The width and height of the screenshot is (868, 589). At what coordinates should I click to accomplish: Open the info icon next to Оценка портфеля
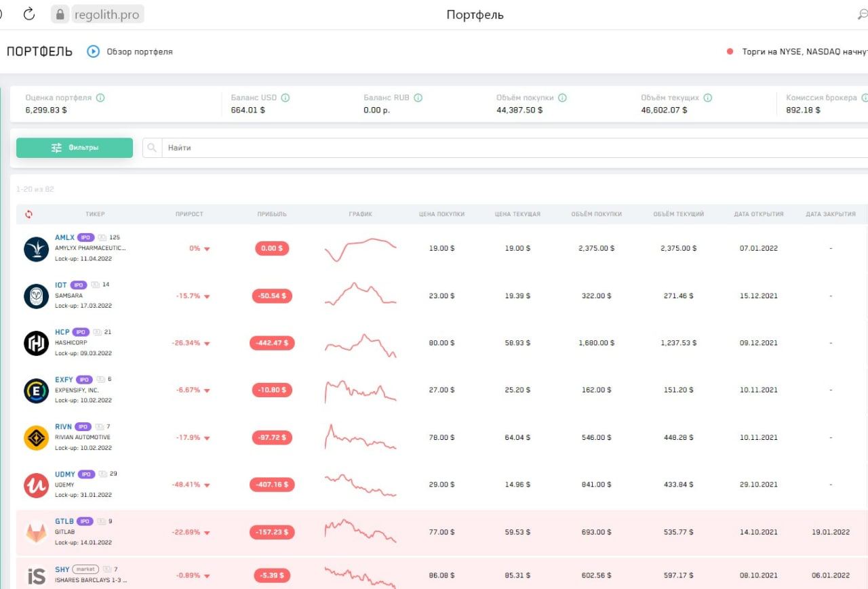click(100, 98)
